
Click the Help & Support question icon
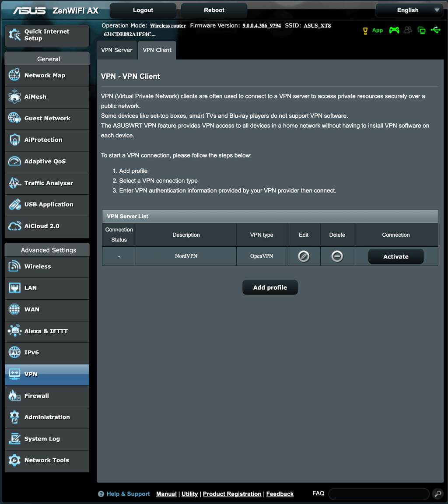pyautogui.click(x=101, y=493)
